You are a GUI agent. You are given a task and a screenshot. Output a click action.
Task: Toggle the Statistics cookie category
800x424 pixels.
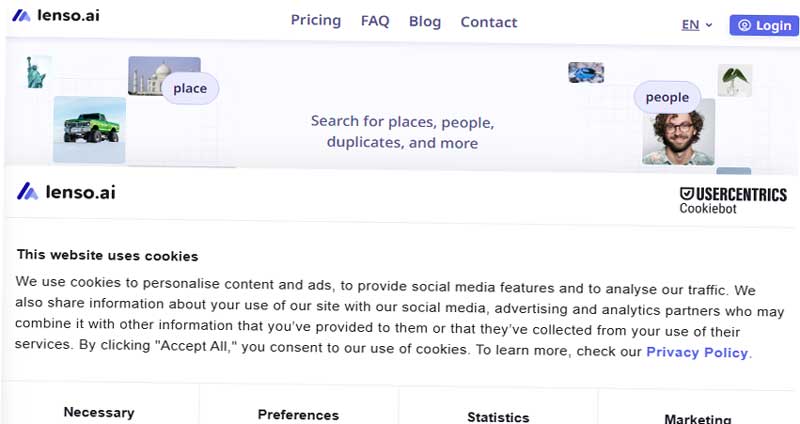point(498,417)
